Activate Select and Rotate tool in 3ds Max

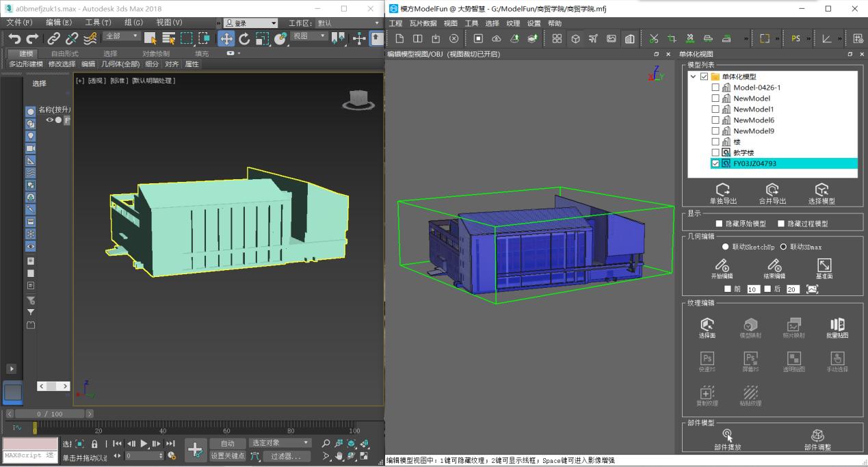[244, 39]
